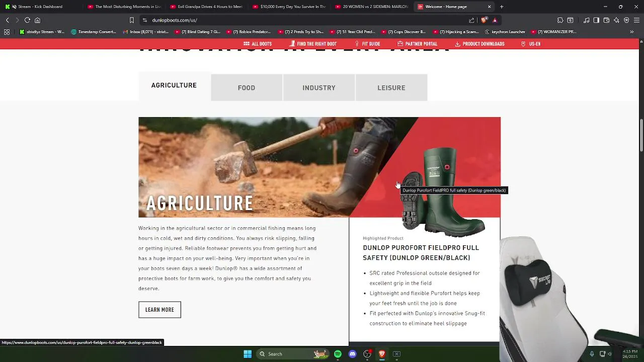Open the media playlist music-note icon
The width and height of the screenshot is (644, 362).
click(586, 20)
